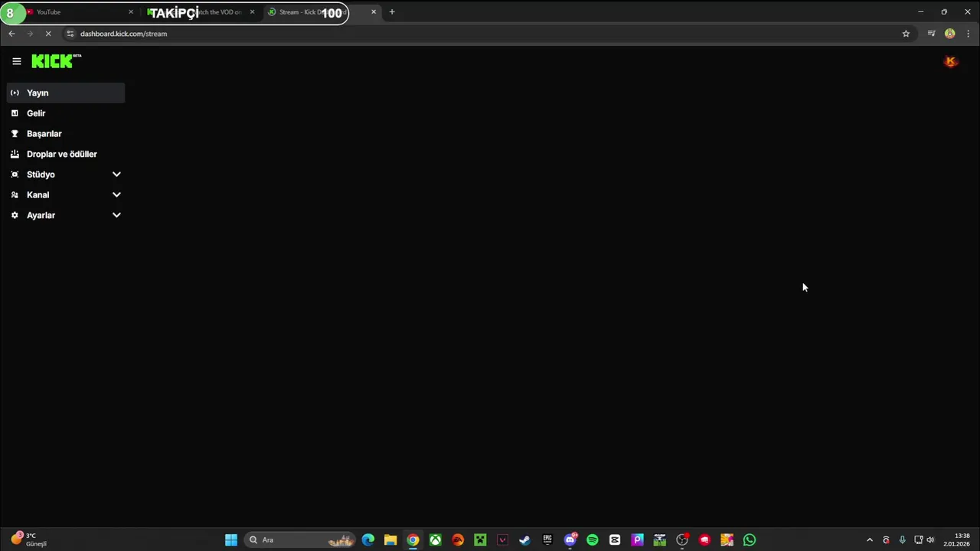Launch Steam from the taskbar

[524, 540]
